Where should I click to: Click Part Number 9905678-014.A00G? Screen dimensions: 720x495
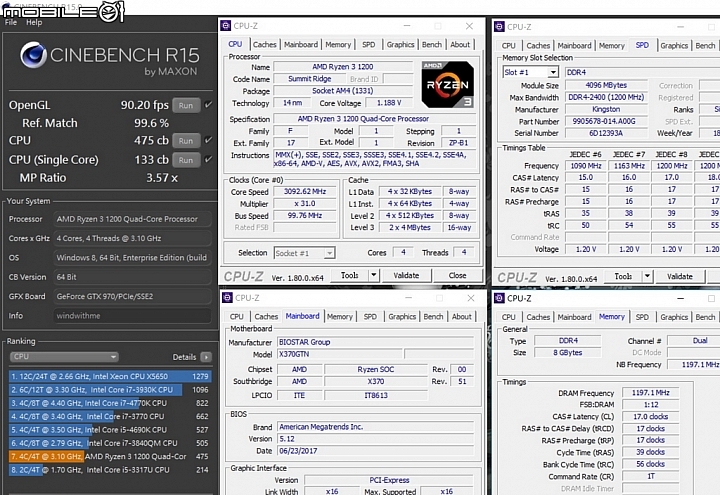pyautogui.click(x=606, y=121)
